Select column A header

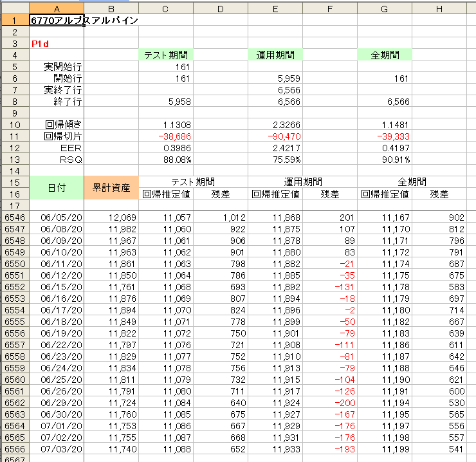click(57, 9)
